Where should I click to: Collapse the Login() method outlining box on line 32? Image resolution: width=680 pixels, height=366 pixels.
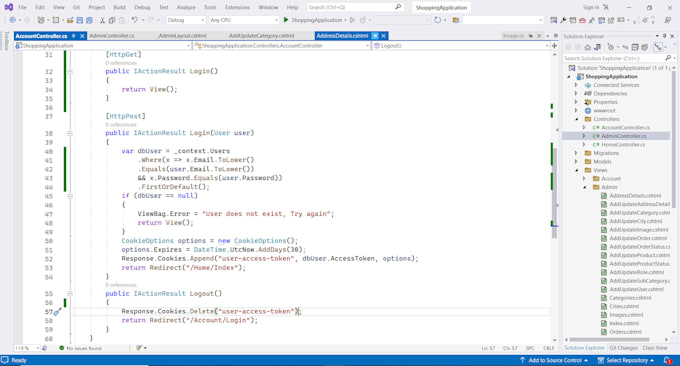(70, 72)
